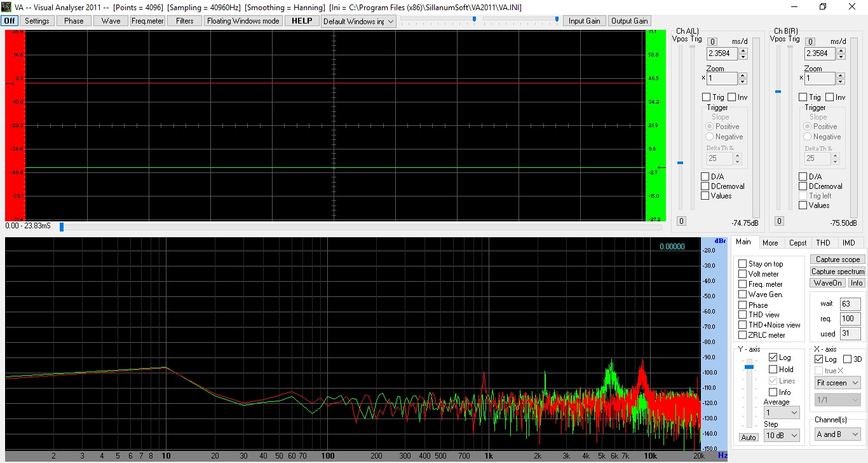Increase Ch A Delta Th % stepper
This screenshot has width=868, height=463.
pos(737,156)
